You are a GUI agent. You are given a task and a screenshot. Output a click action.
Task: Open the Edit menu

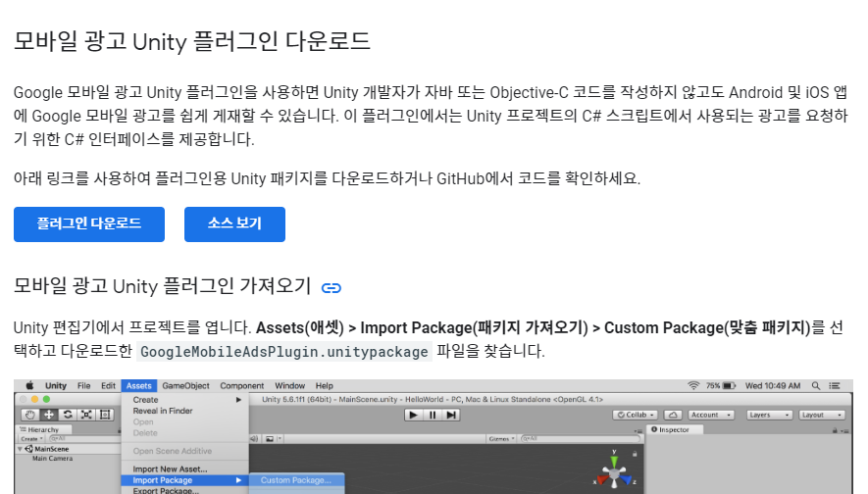[109, 385]
